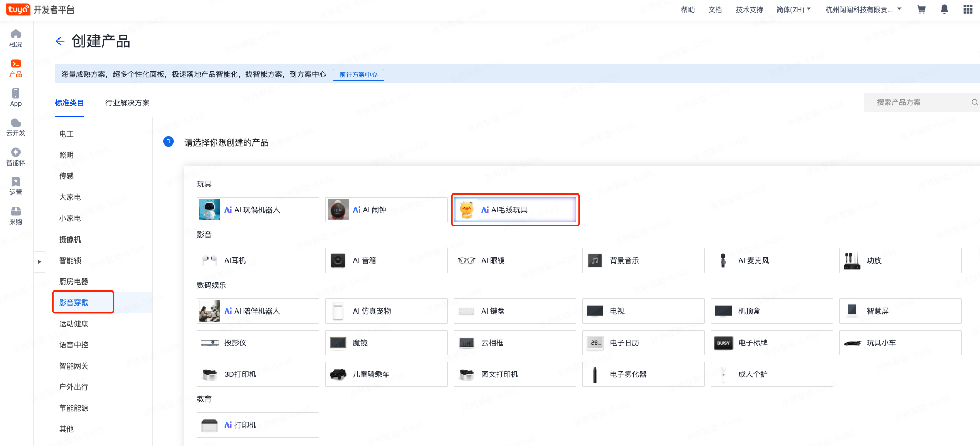This screenshot has height=446, width=980.
Task: Click the back arrow beside 创建产品
Action: pos(60,41)
